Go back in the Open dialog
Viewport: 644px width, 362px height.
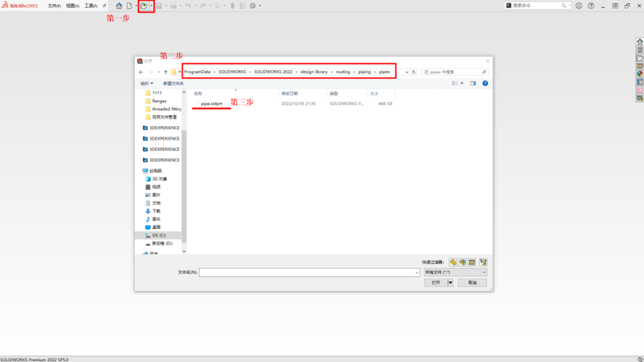[141, 72]
